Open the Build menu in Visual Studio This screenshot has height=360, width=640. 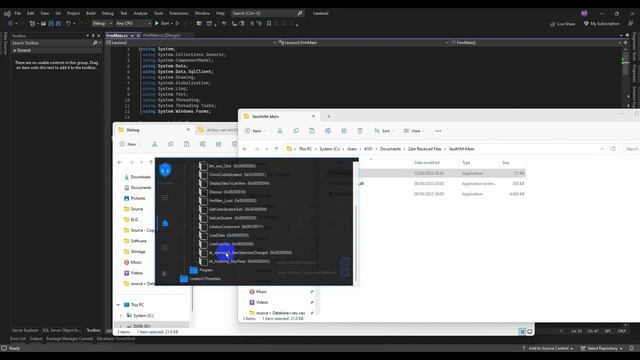click(91, 13)
